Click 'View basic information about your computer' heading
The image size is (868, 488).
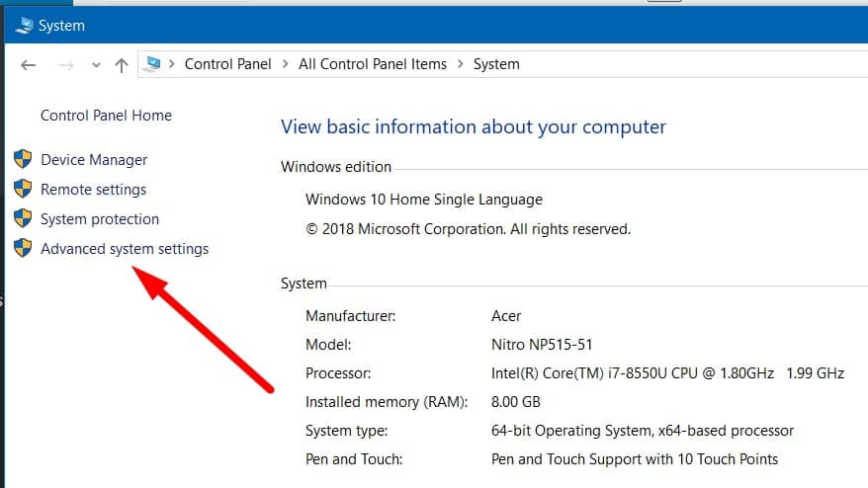(x=474, y=126)
